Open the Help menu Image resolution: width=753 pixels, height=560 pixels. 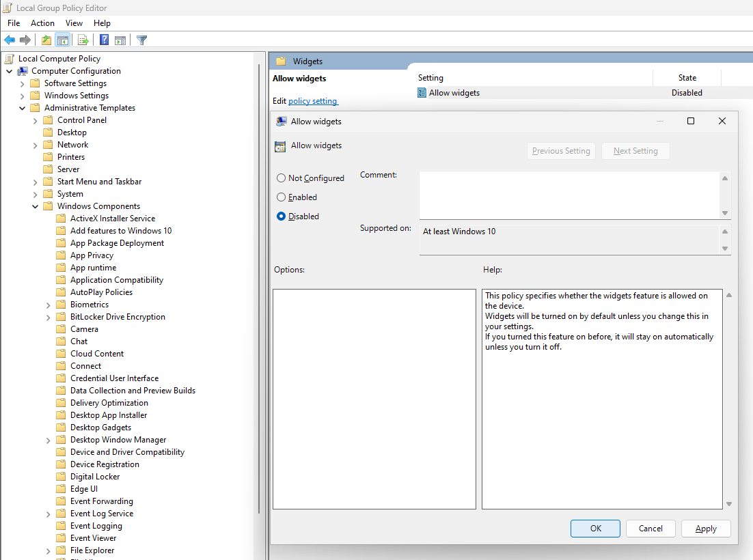tap(102, 23)
